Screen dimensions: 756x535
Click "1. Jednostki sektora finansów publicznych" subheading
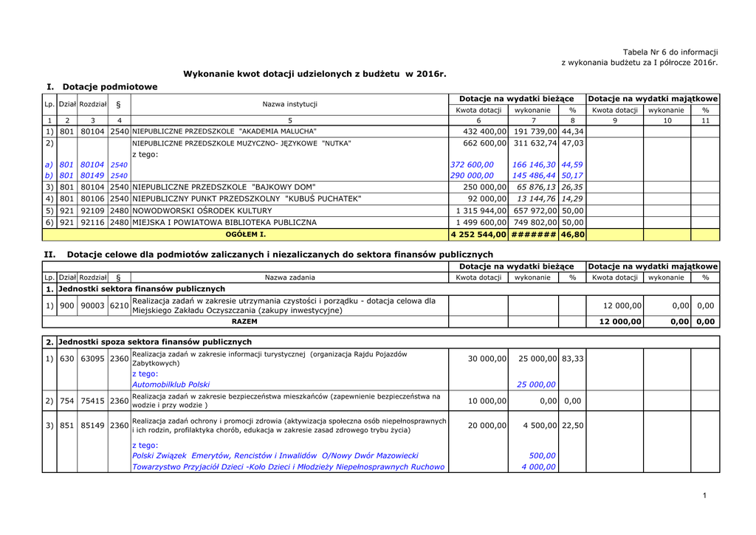tap(136, 289)
